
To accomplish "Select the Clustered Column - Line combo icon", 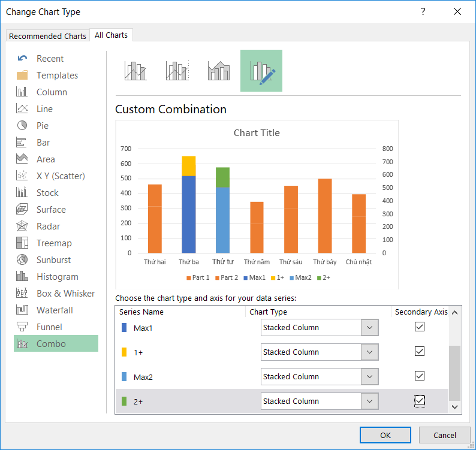I will click(135, 71).
